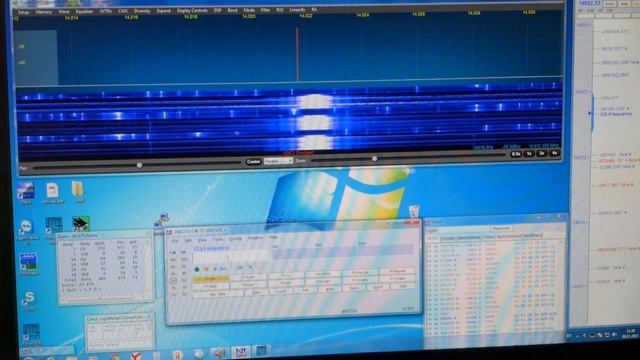This screenshot has width=640, height=360.
Task: Open the Tools menu in the logger window
Action: point(218,240)
